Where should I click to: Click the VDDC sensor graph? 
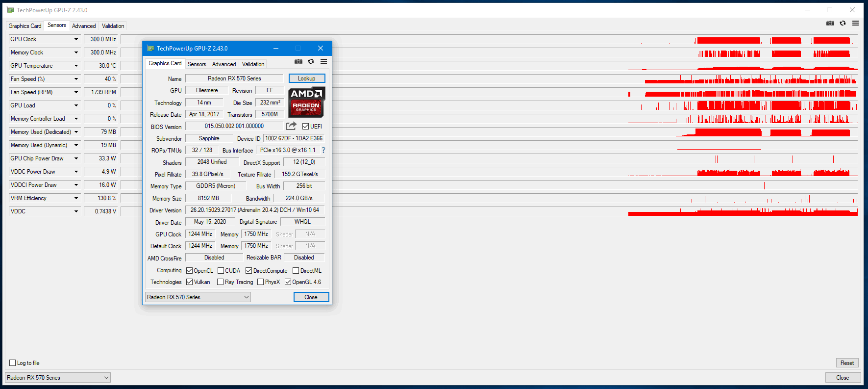pos(489,211)
